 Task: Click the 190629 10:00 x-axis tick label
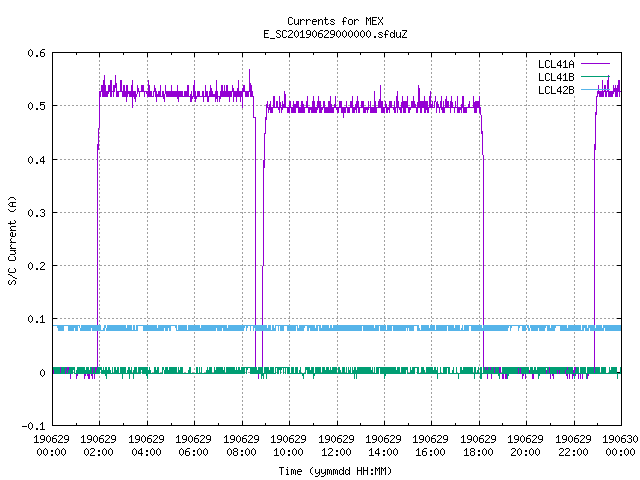click(288, 446)
